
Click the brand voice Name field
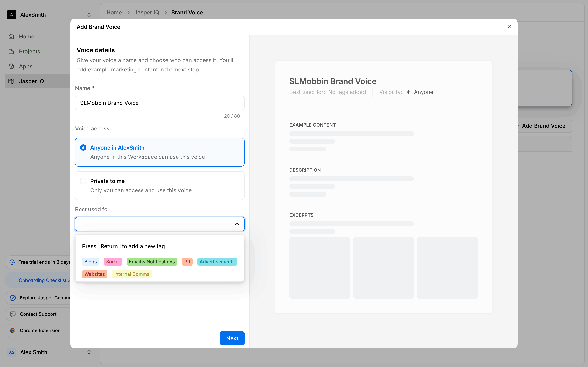pos(160,103)
